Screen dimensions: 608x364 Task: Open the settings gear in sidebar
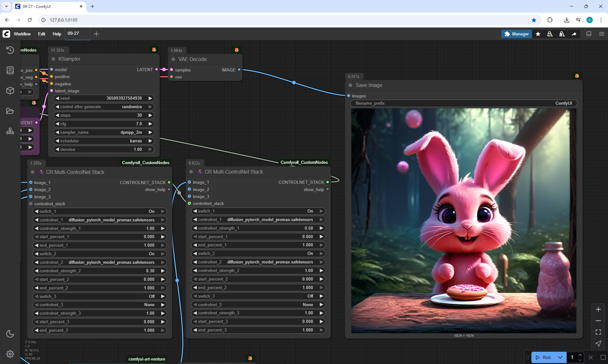[10, 354]
